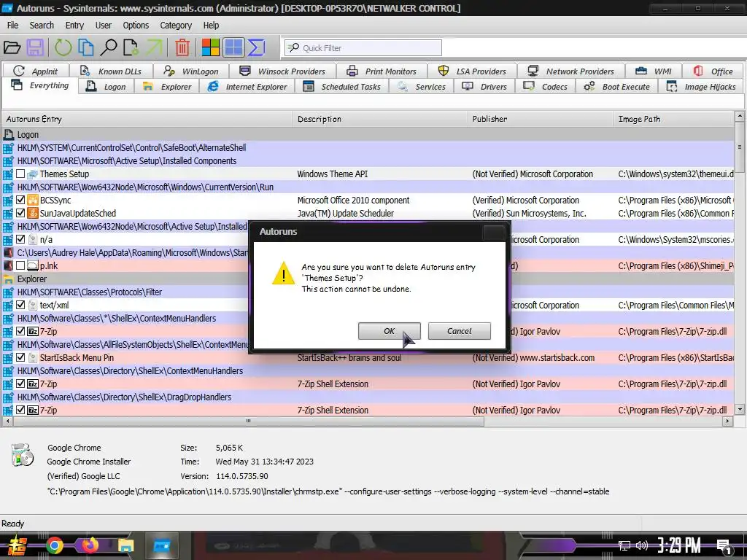Enable the Themes Setup checkbox
Viewport: 747px width, 560px height.
pyautogui.click(x=20, y=174)
